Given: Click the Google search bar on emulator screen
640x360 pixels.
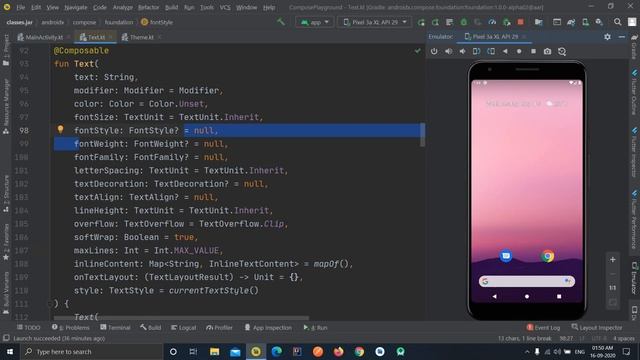Looking at the screenshot, I should 527,281.
